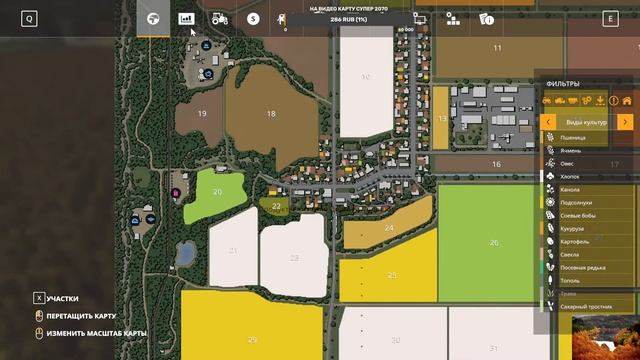The width and height of the screenshot is (640, 360).
Task: Click the ФИЛЬТРЫ panel heading
Action: click(563, 84)
